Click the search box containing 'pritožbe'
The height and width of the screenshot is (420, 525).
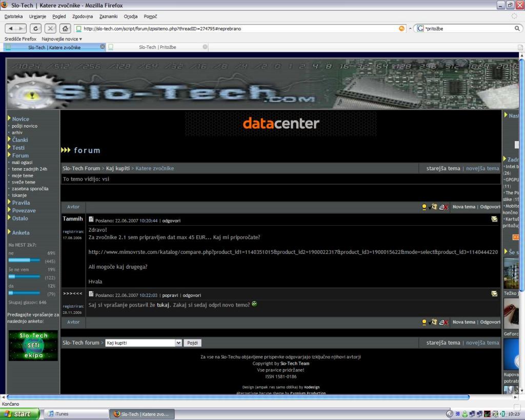[x=469, y=29]
